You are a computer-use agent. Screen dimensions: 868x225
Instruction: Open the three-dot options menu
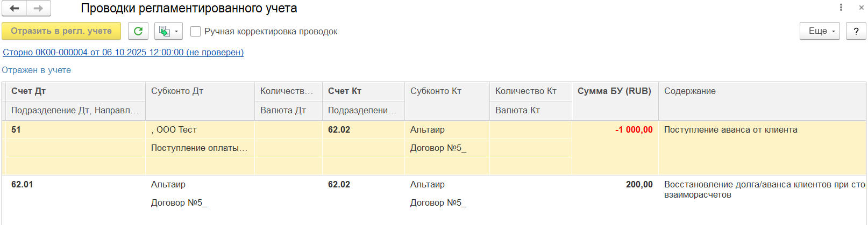(x=841, y=8)
